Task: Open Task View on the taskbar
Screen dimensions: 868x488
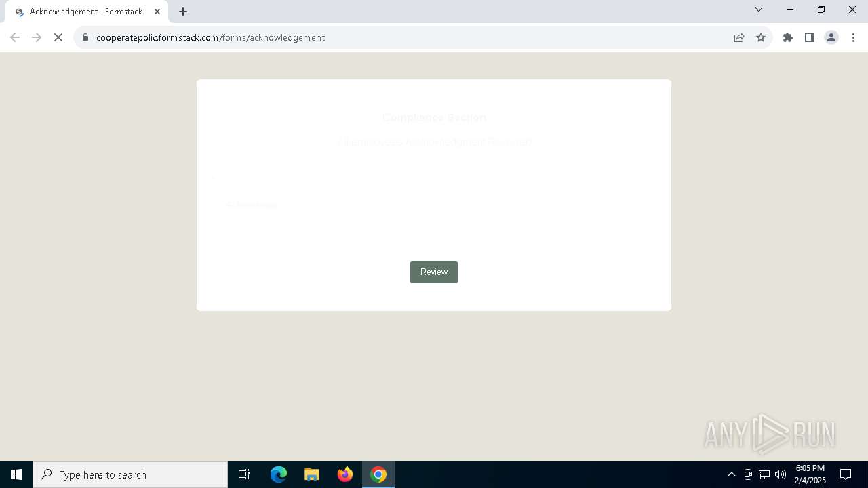Action: click(x=244, y=474)
